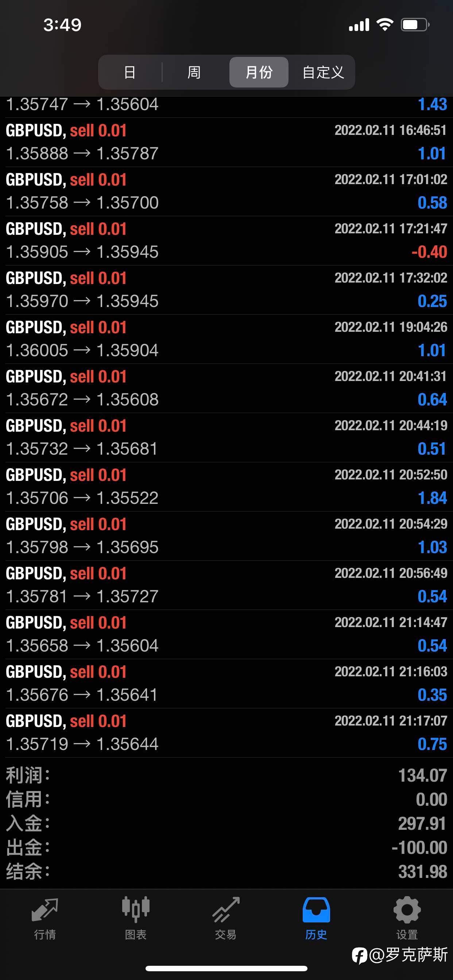Open the trade closed at 2022.02.11 20:54:29
The height and width of the screenshot is (980, 453).
[x=226, y=536]
